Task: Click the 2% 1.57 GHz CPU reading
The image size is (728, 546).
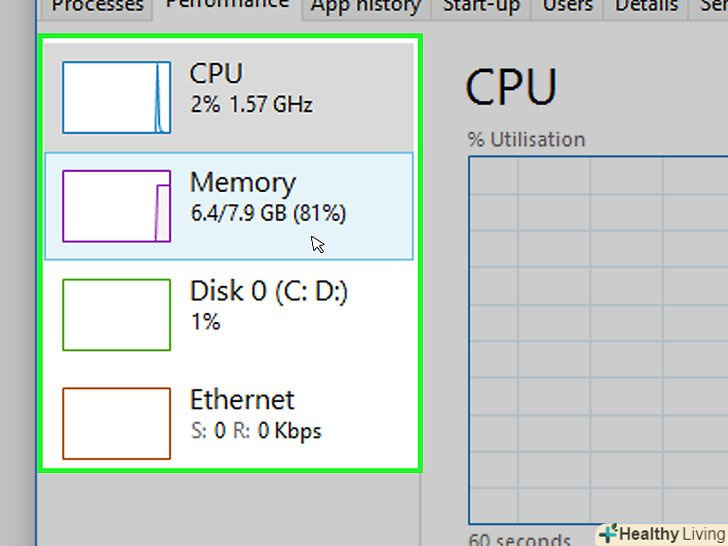Action: click(251, 104)
